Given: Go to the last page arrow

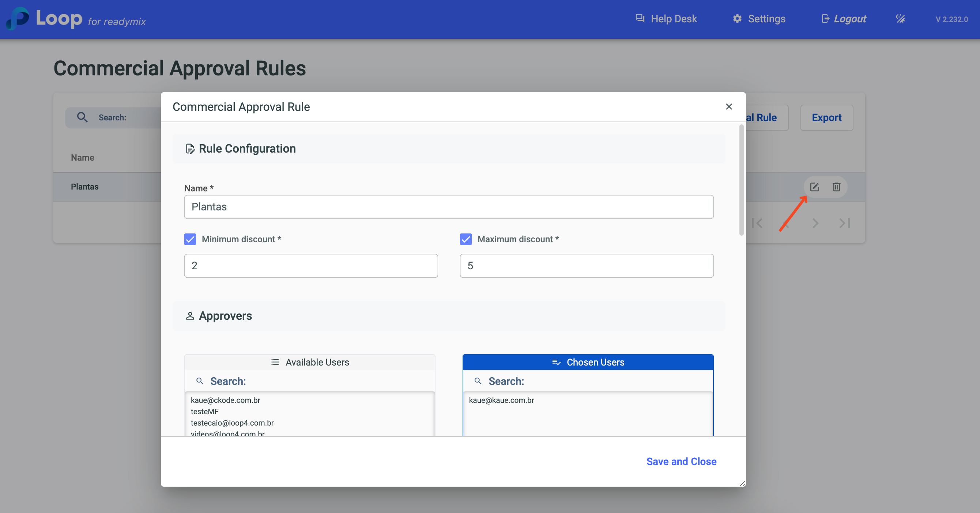Looking at the screenshot, I should point(845,223).
